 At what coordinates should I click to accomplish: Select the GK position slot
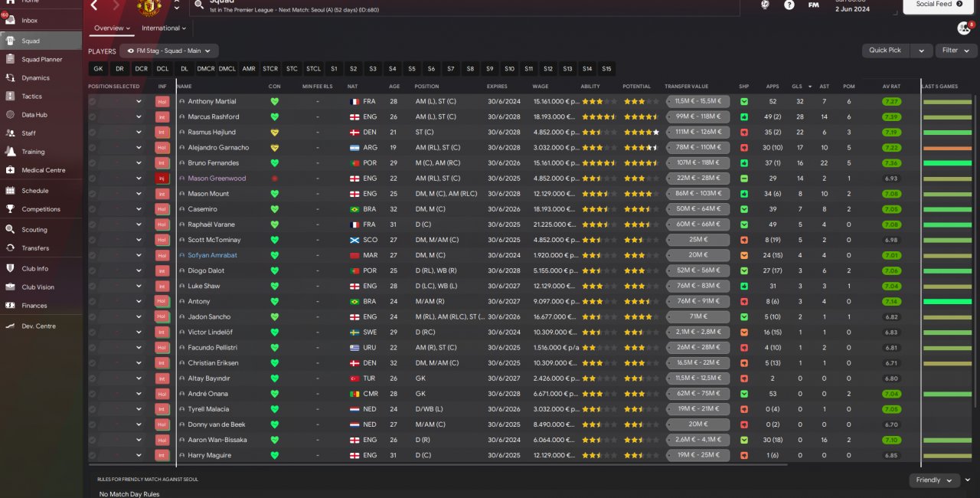pyautogui.click(x=98, y=69)
